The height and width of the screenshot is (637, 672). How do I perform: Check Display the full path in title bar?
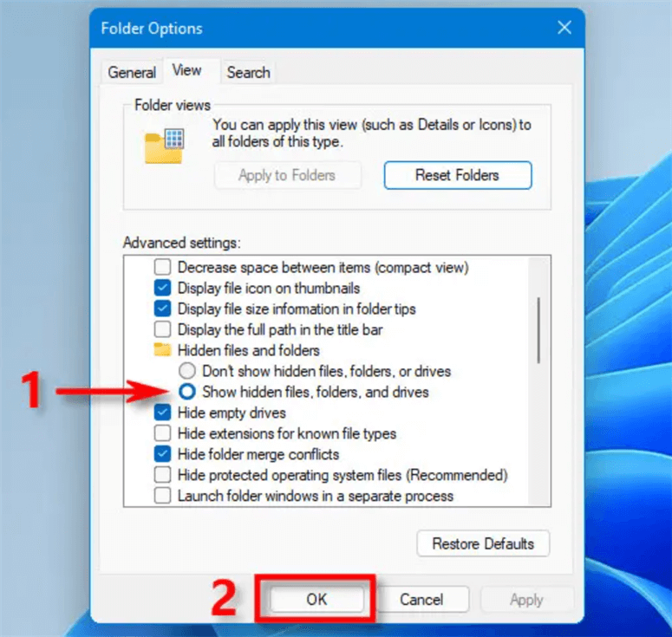point(162,329)
